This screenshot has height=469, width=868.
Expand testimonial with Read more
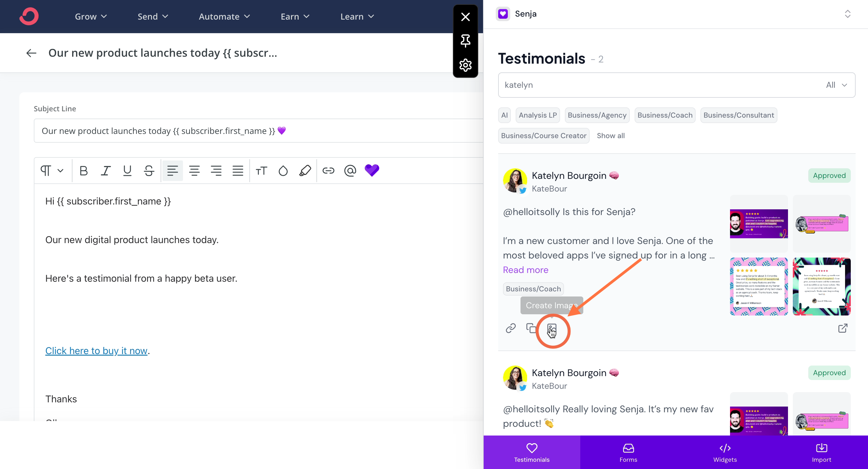(525, 270)
